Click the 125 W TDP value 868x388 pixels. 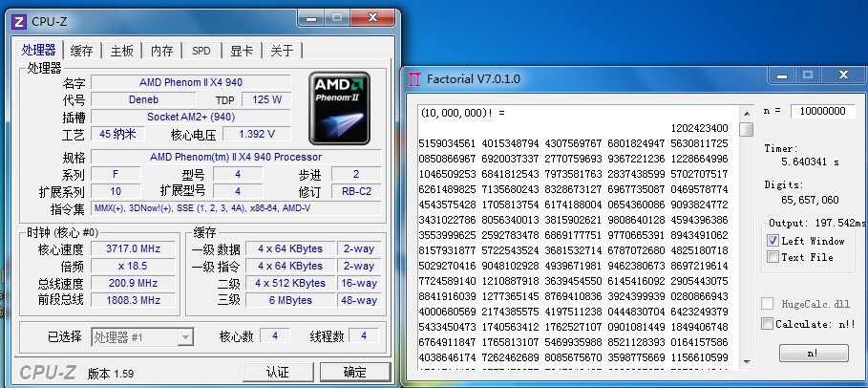(x=267, y=100)
